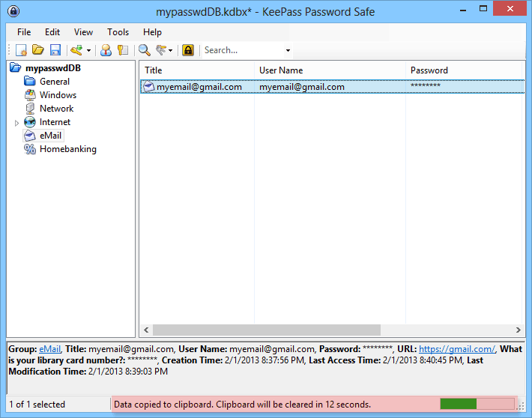This screenshot has height=418, width=532.
Task: Select the eMail group
Action: point(50,136)
